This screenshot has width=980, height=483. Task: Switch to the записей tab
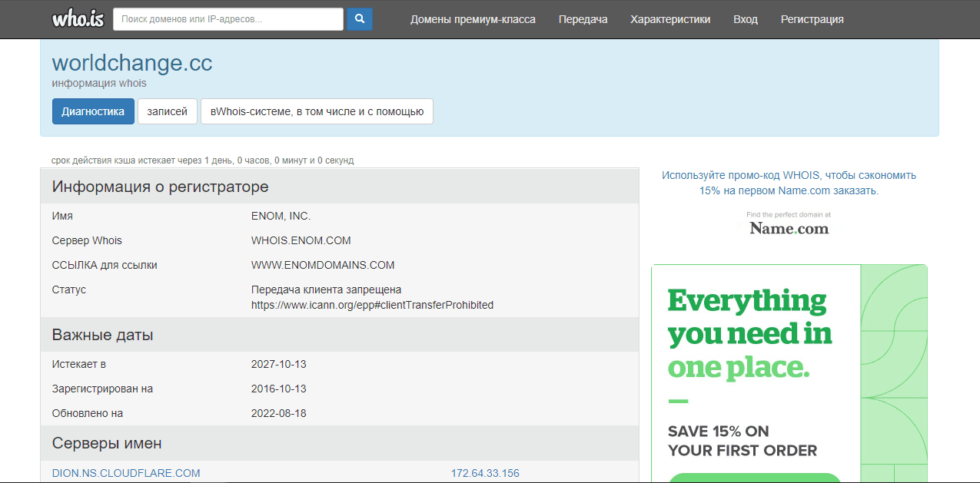tap(167, 111)
